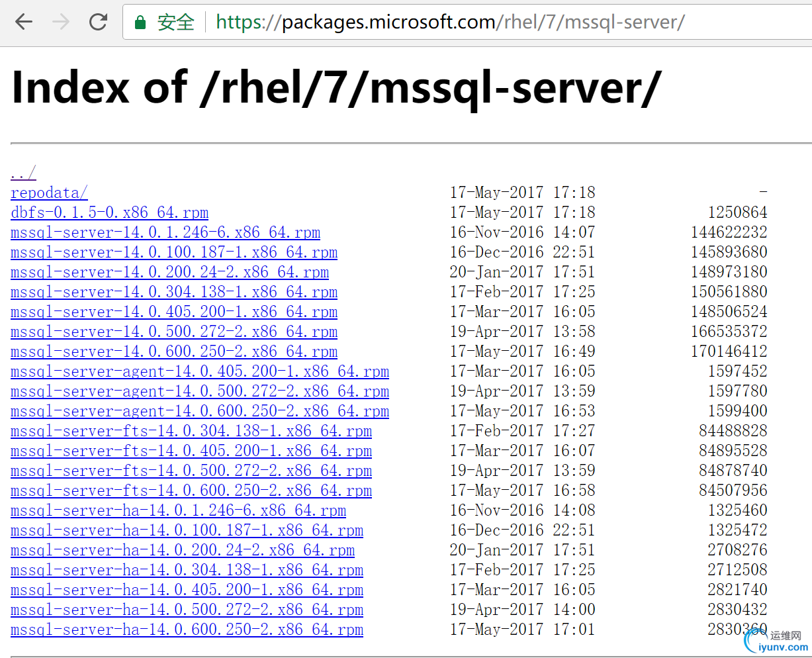Download mssql-server-ha-14.0.200.24-2 rpm

[x=183, y=550]
